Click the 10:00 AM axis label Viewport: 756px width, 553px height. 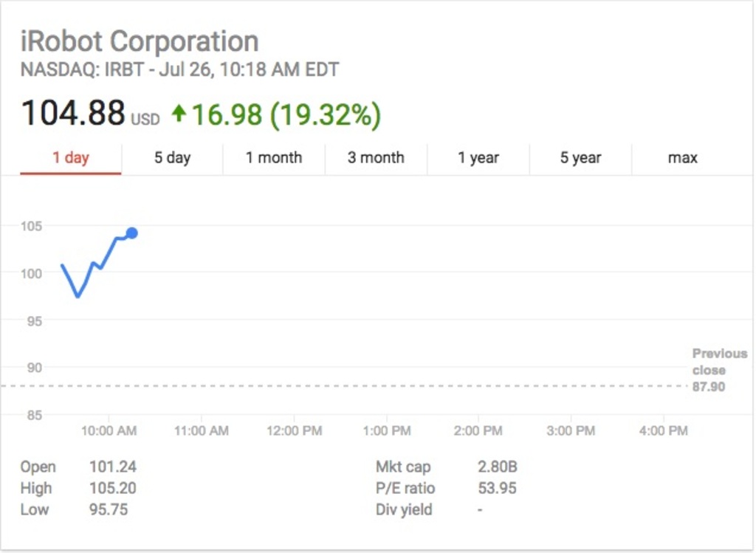point(109,430)
